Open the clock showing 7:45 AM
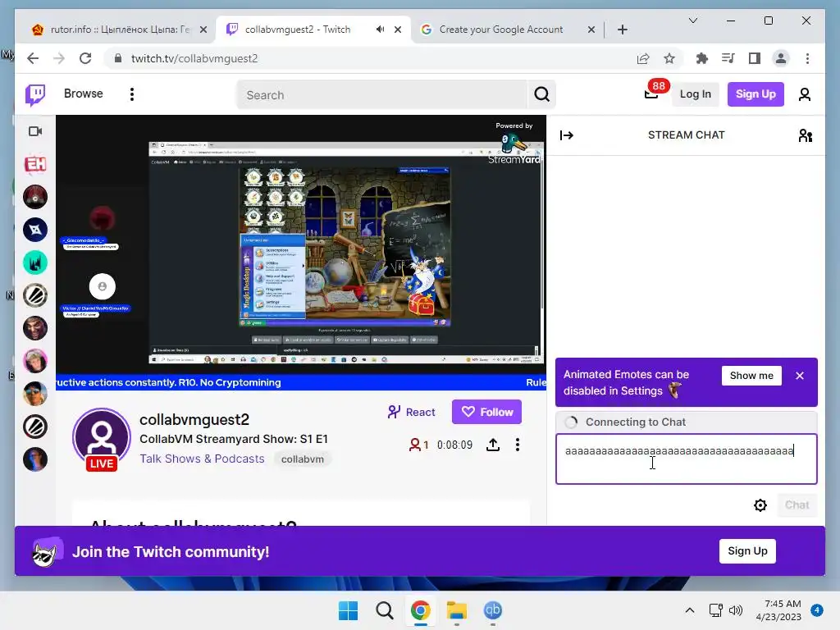The width and height of the screenshot is (840, 630). (x=778, y=610)
